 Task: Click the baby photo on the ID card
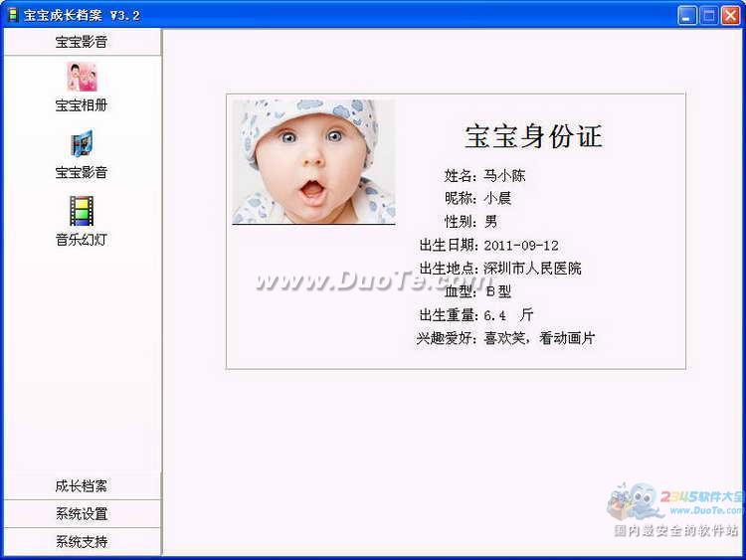(313, 161)
